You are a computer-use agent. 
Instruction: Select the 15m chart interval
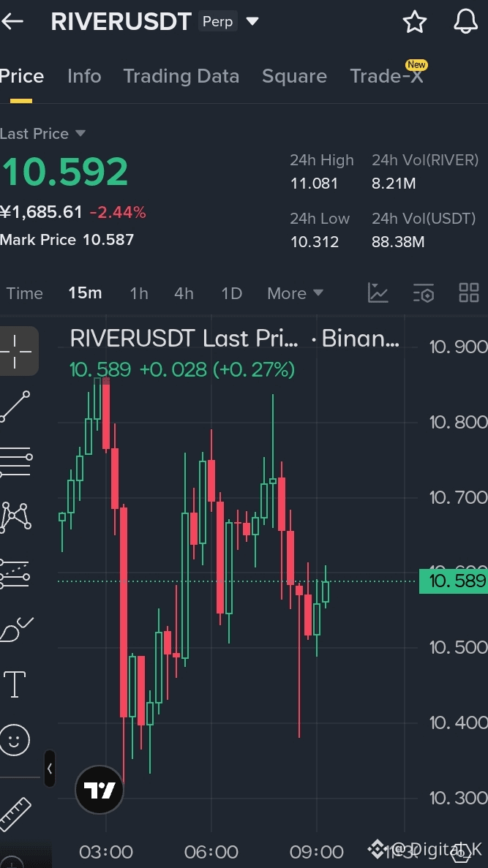(85, 293)
